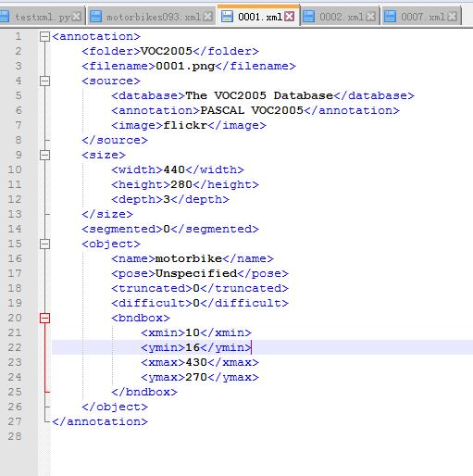Click the save icon on 0007.xml tab
The image size is (473, 476).
[390, 17]
